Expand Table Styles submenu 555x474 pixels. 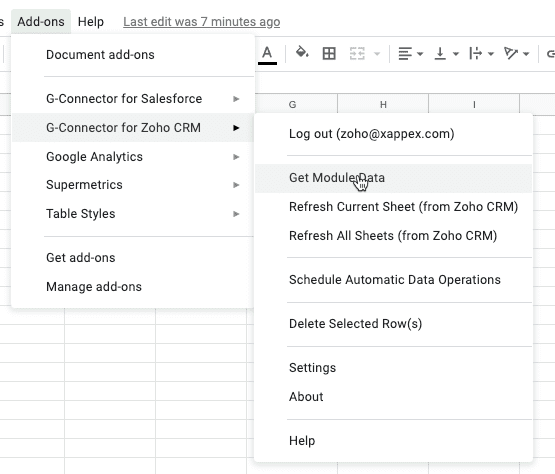(x=133, y=214)
